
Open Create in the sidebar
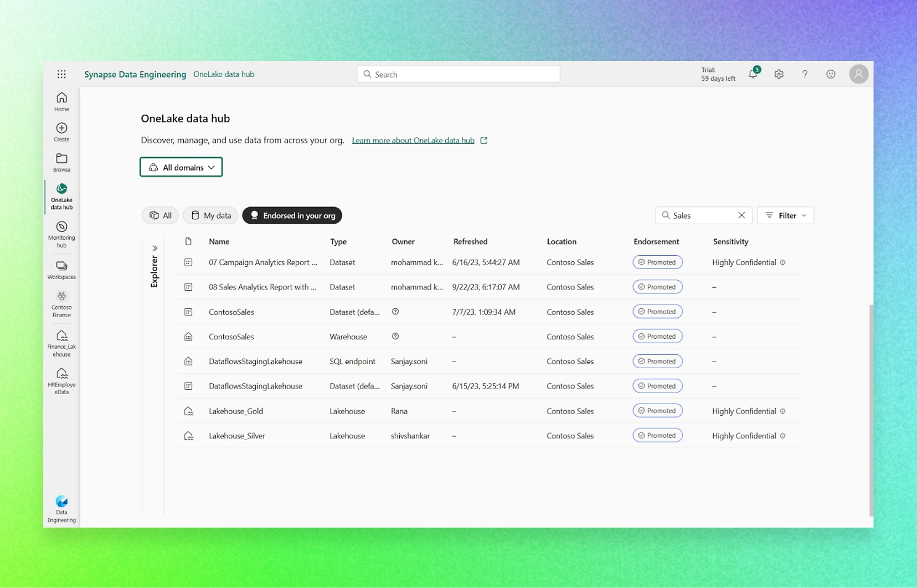point(61,132)
